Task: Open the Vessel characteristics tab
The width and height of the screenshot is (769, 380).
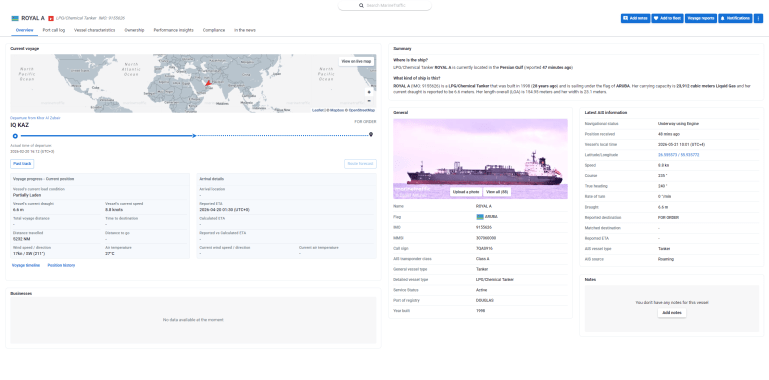Action: point(95,30)
